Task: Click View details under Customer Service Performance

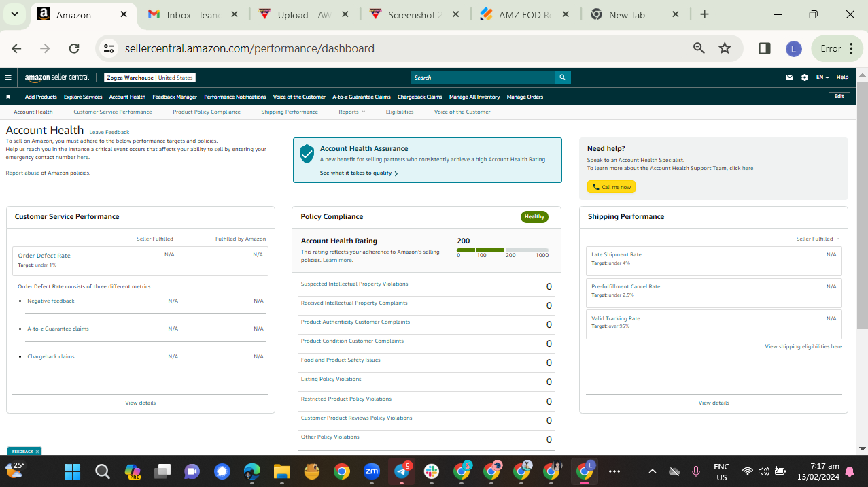Action: click(x=141, y=403)
